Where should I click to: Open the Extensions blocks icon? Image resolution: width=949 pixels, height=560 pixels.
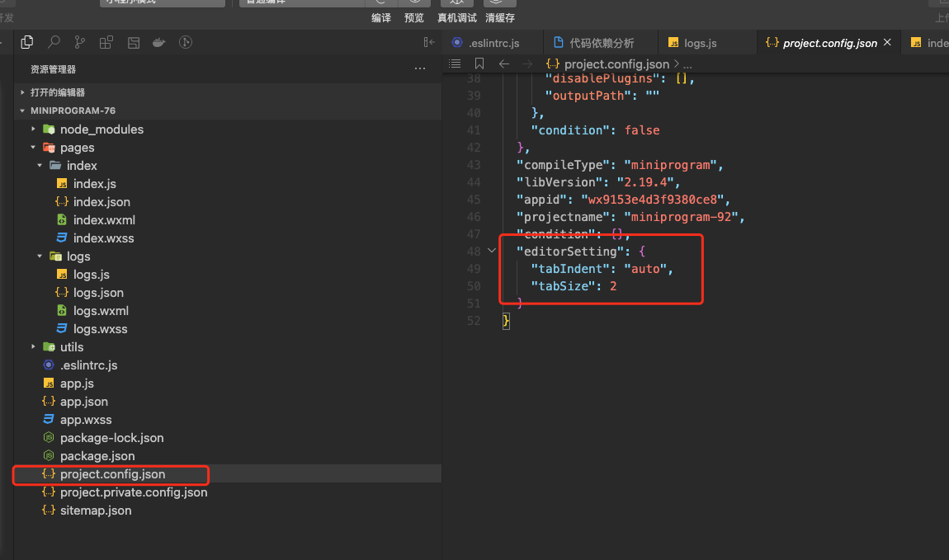coord(106,42)
